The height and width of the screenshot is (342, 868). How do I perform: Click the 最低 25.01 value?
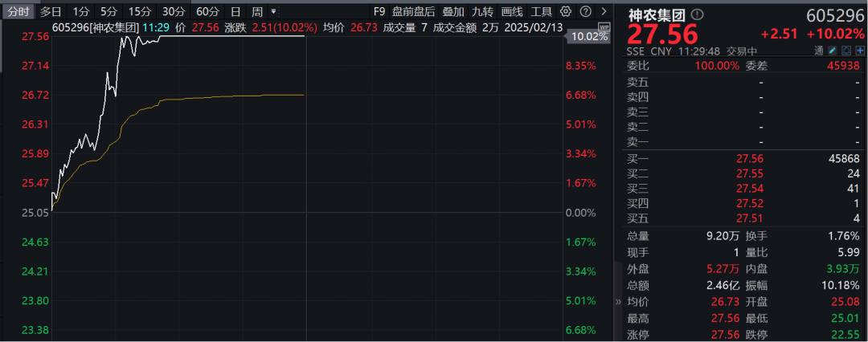pyautogui.click(x=845, y=318)
